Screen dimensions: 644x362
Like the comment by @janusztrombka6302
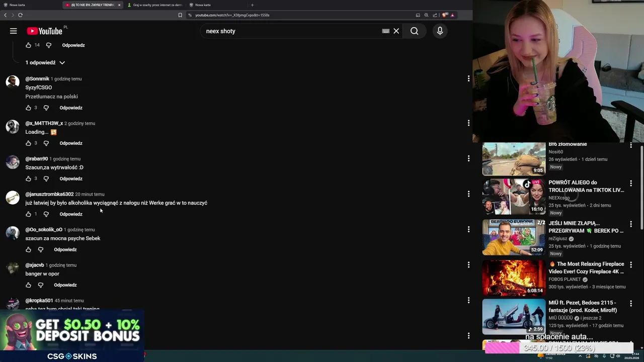[28, 214]
